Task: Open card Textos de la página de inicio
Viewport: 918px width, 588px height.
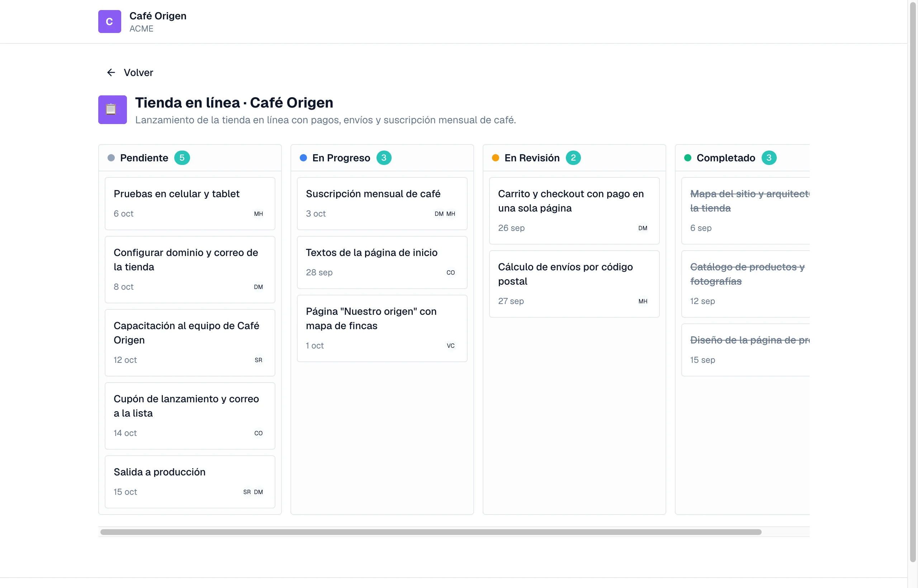Action: coord(382,262)
